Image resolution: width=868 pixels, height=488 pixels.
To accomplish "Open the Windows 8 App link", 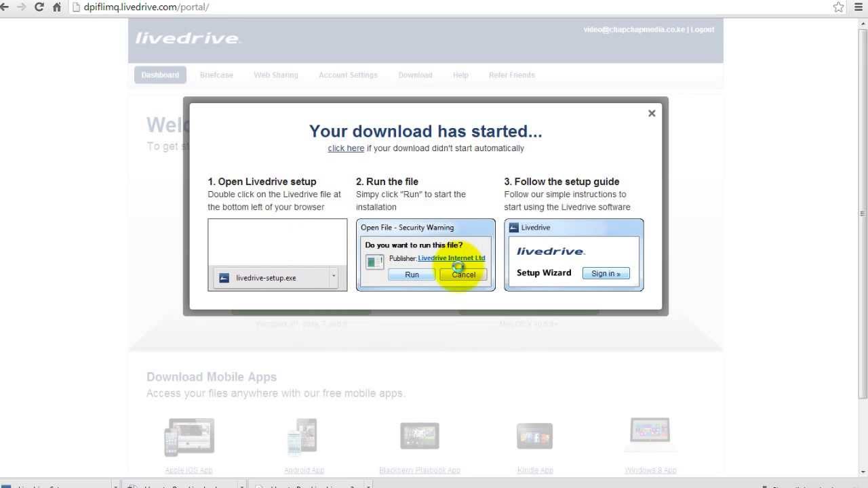I will point(650,470).
